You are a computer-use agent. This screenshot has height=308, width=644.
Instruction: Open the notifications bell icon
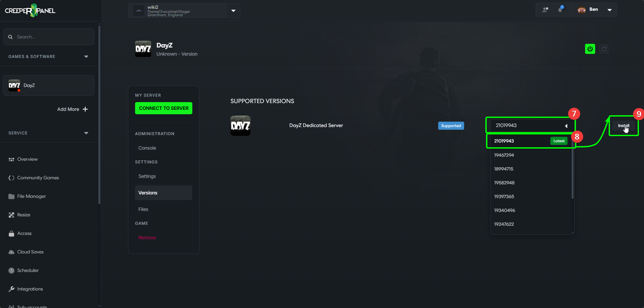[560, 9]
